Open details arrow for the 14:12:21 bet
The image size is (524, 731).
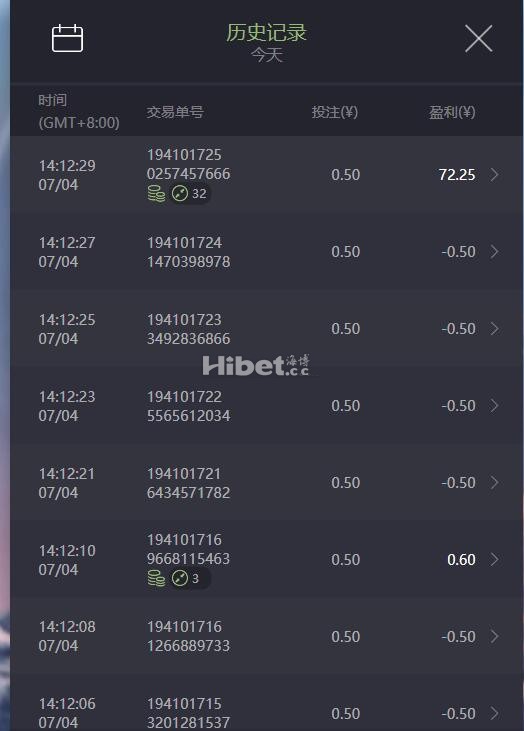tap(494, 483)
